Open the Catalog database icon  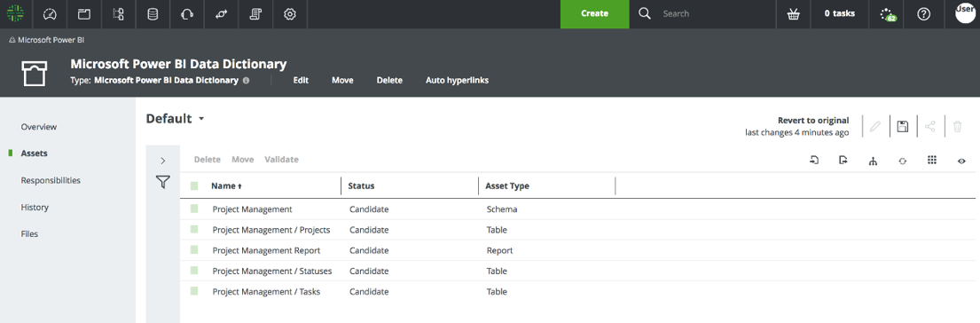coord(153,13)
